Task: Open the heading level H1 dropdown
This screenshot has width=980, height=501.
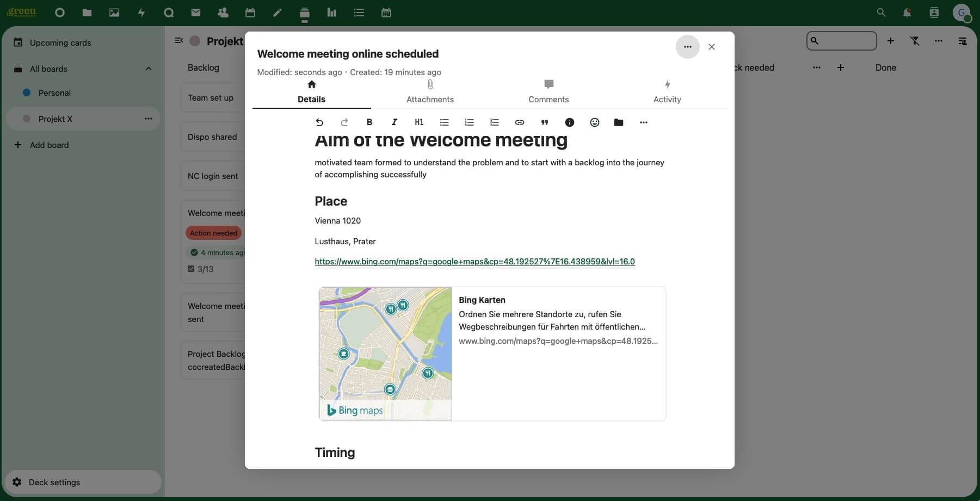Action: tap(419, 122)
